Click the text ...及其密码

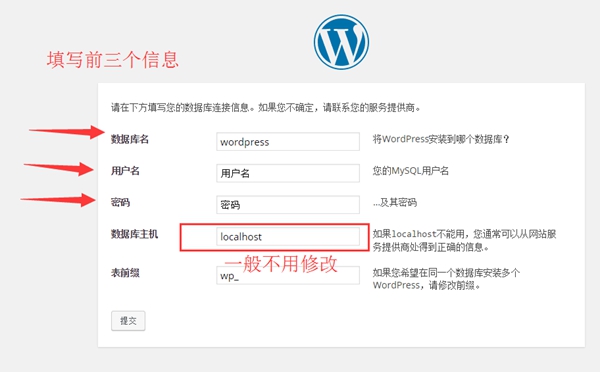point(395,202)
